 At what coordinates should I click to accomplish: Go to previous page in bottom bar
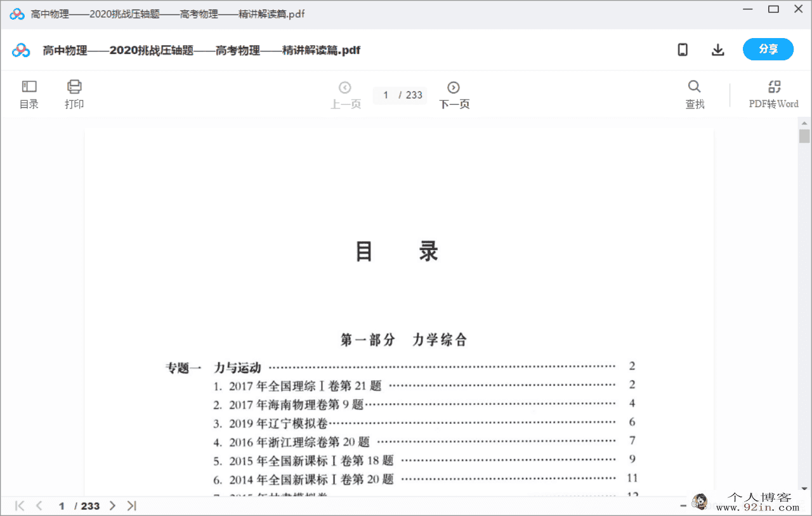click(x=39, y=506)
